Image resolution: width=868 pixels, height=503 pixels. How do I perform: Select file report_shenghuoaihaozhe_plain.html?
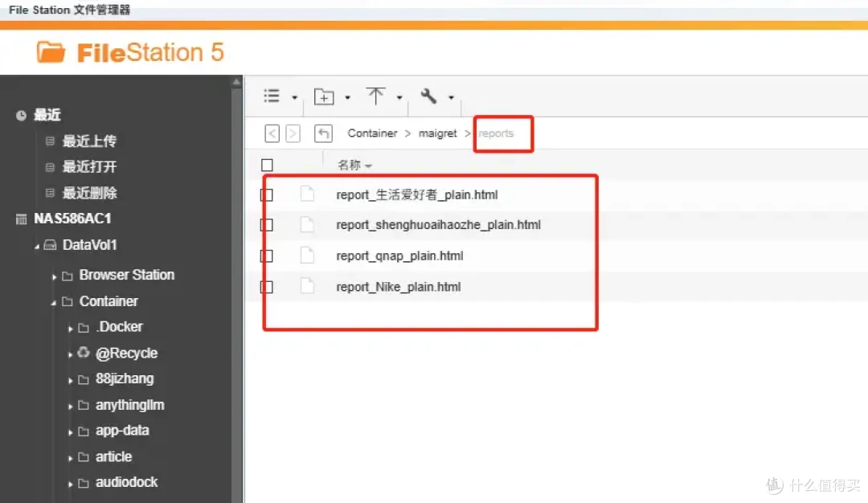click(439, 225)
